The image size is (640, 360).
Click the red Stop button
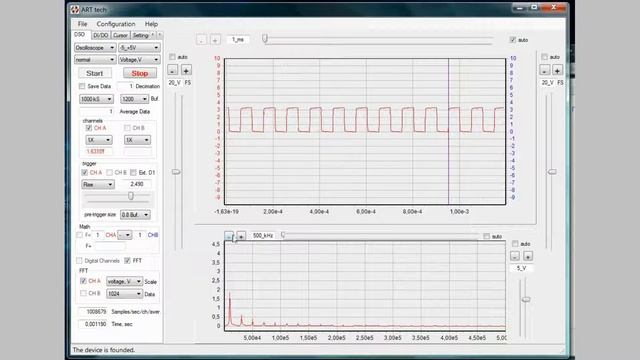point(140,73)
